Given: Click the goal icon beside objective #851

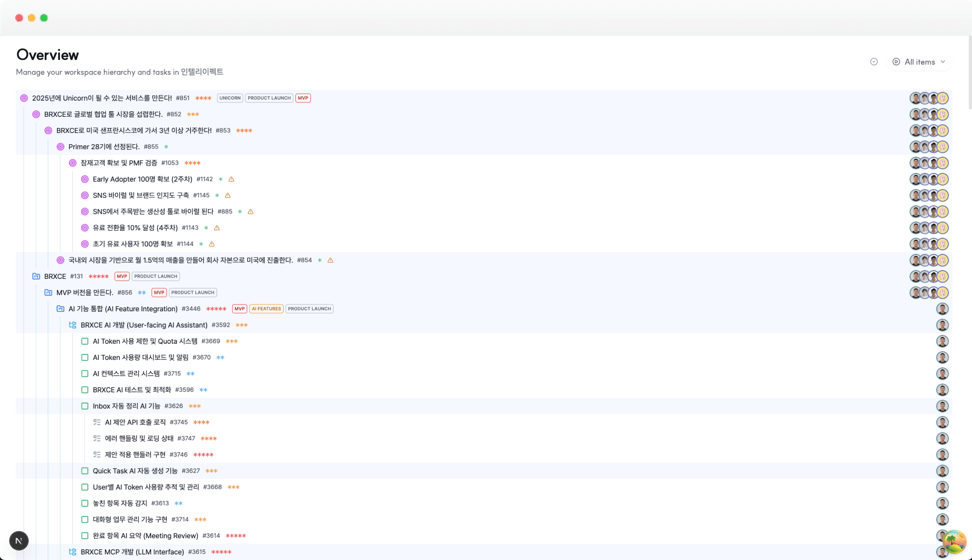Looking at the screenshot, I should click(x=24, y=98).
